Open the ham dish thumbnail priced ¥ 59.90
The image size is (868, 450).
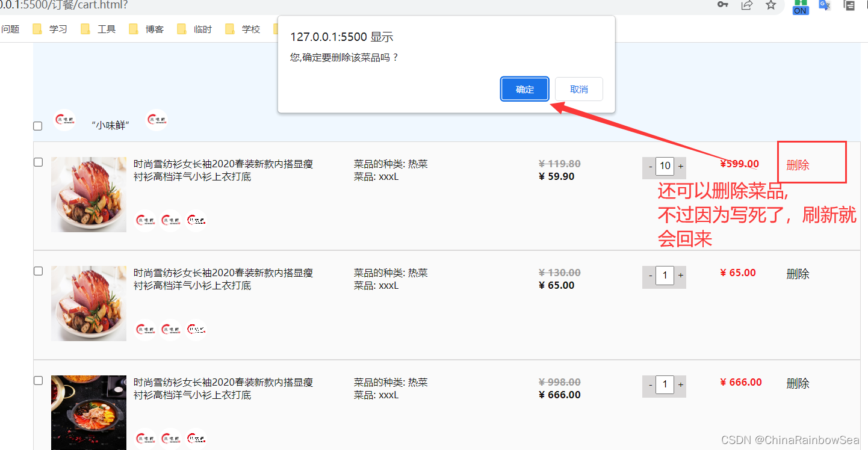coord(88,194)
